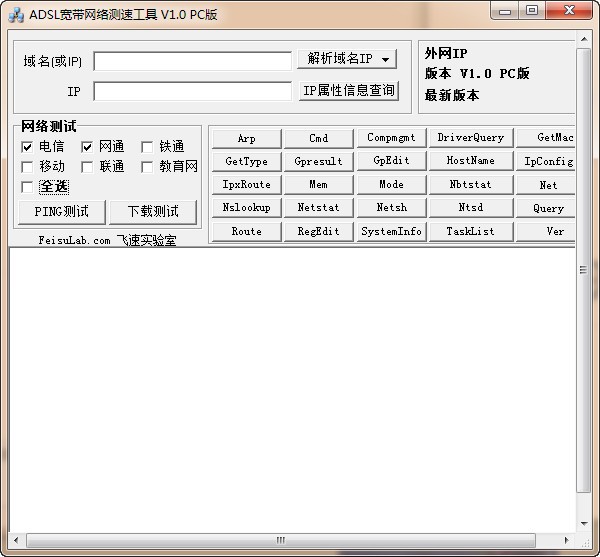This screenshot has height=557, width=600.
Task: Open FeisuLab.com 飞速实验室 link
Action: point(107,241)
